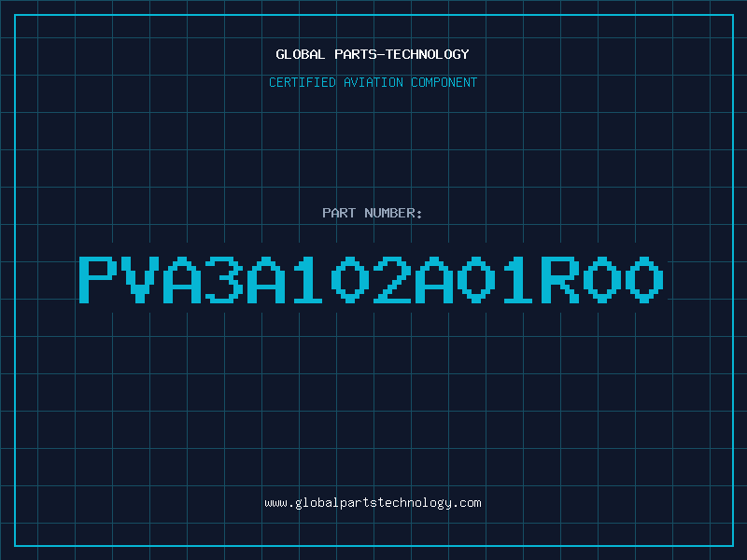This screenshot has height=560, width=747.
Task: Click the "PART NUMBER:" label
Action: click(372, 213)
